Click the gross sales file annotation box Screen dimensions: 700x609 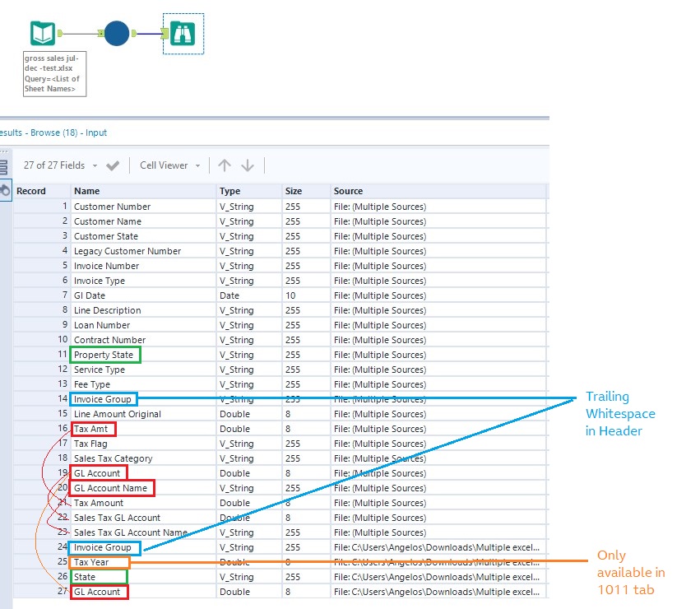[x=54, y=74]
